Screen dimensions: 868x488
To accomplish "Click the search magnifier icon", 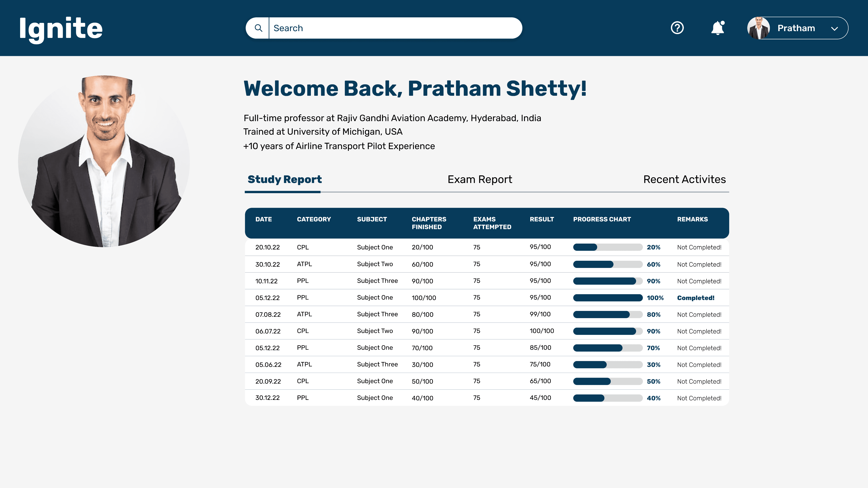I will (258, 28).
